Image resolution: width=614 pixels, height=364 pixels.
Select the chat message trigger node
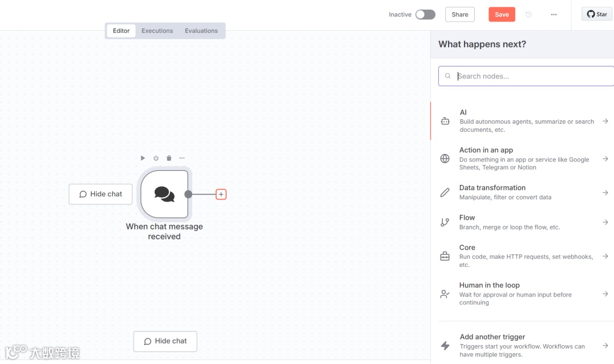164,194
